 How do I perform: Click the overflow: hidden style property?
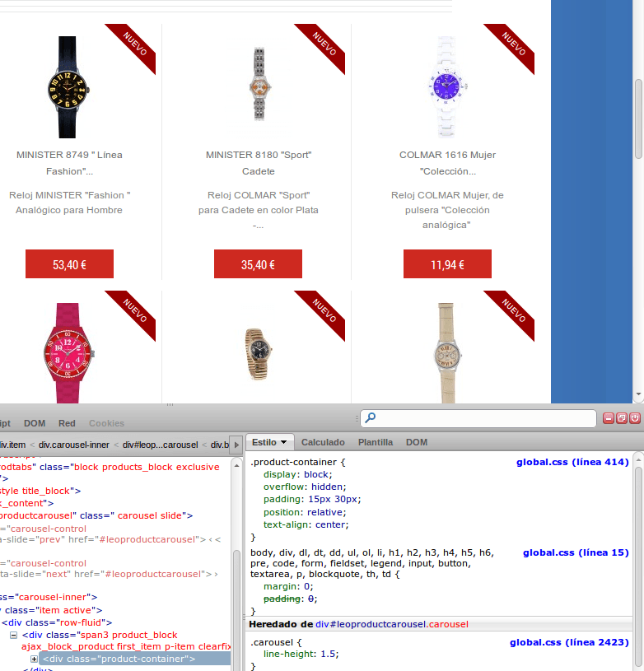pos(305,487)
